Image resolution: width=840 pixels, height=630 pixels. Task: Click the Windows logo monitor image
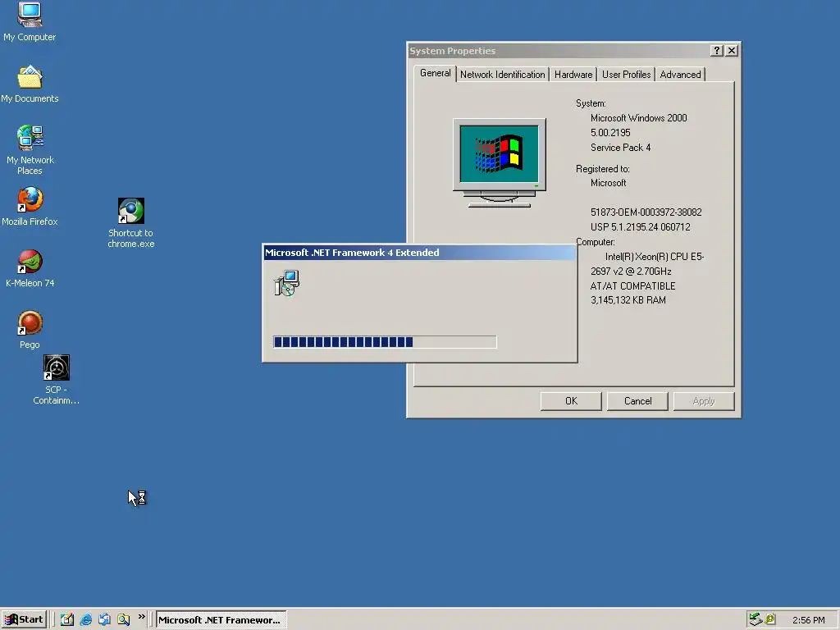pyautogui.click(x=500, y=163)
